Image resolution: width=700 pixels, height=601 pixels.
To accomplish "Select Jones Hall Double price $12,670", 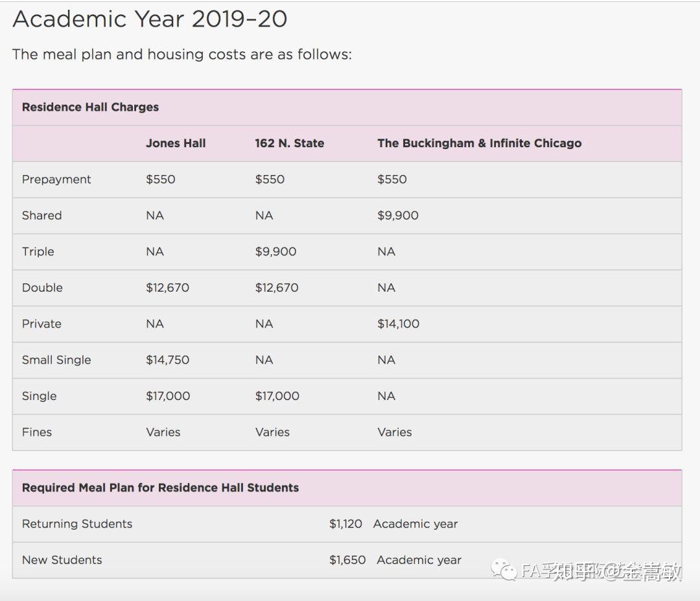I will click(x=167, y=288).
